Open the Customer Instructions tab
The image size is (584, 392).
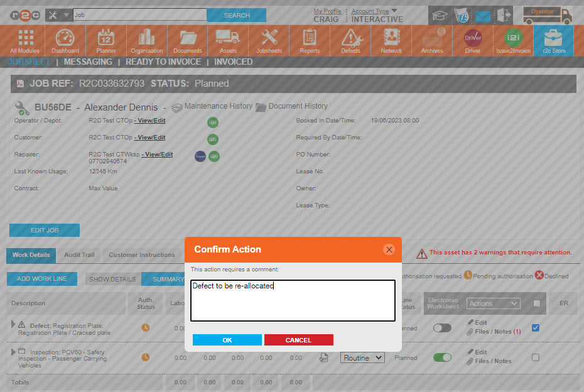(143, 255)
